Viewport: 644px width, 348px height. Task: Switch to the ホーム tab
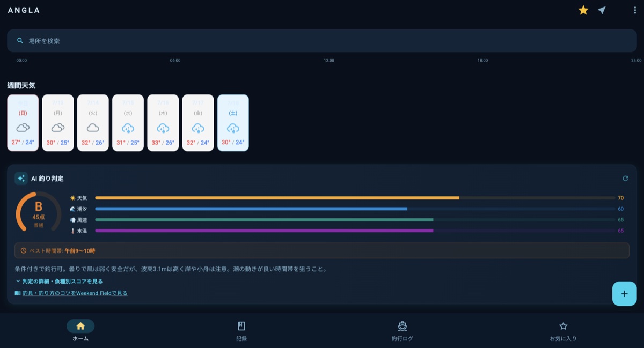[80, 331]
